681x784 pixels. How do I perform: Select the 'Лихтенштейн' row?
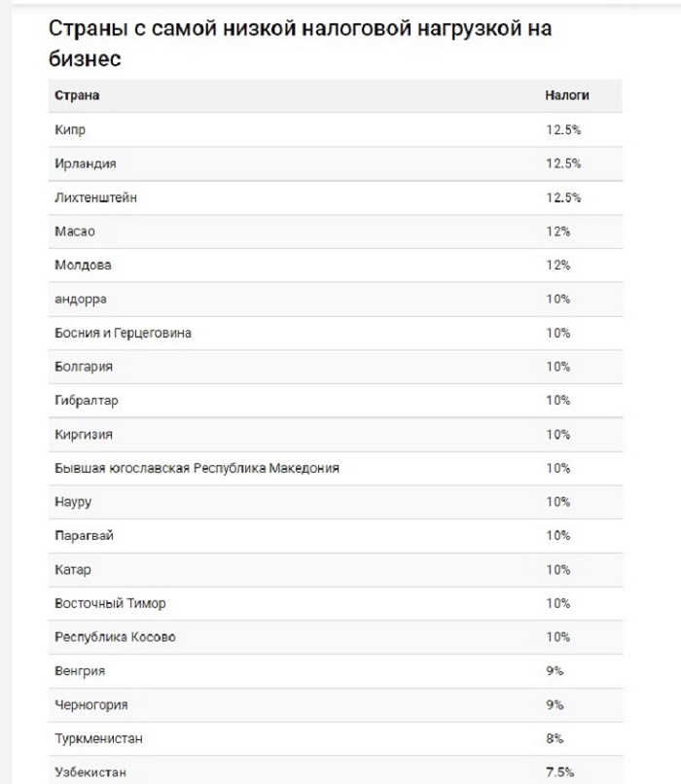coord(336,197)
